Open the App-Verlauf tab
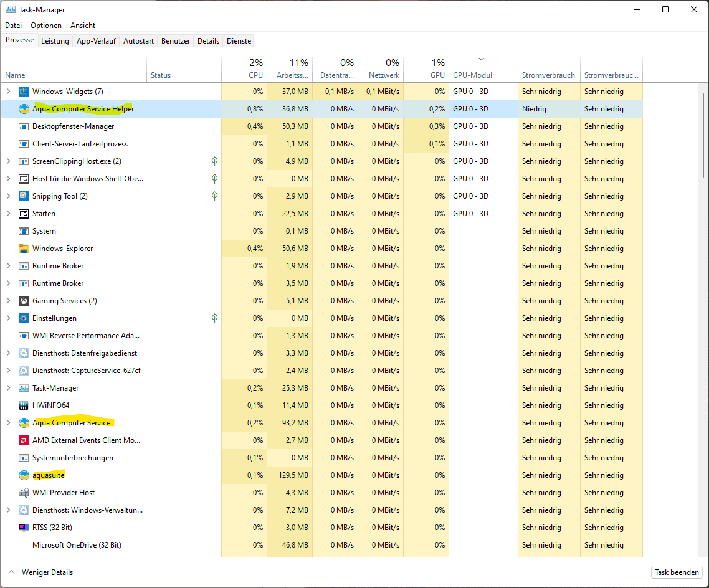The image size is (709, 588). pyautogui.click(x=97, y=41)
